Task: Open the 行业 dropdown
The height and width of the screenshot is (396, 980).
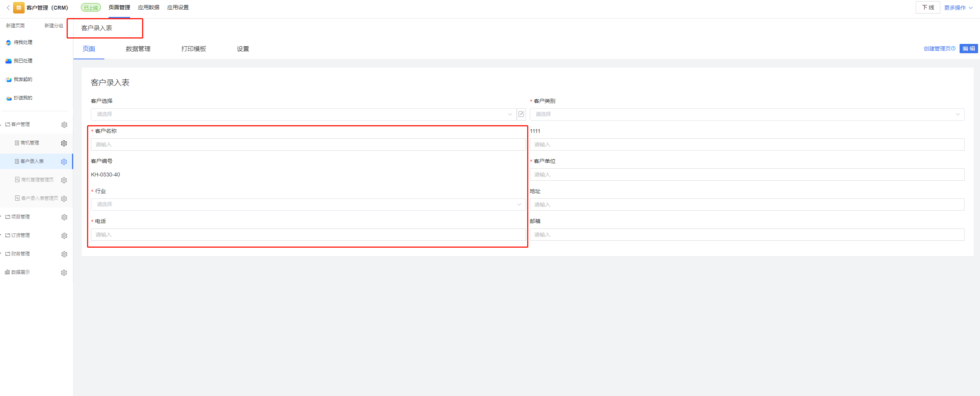Action: [308, 205]
